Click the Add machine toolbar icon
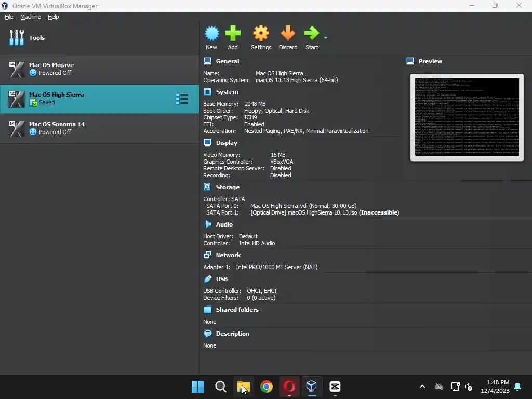 pyautogui.click(x=233, y=34)
